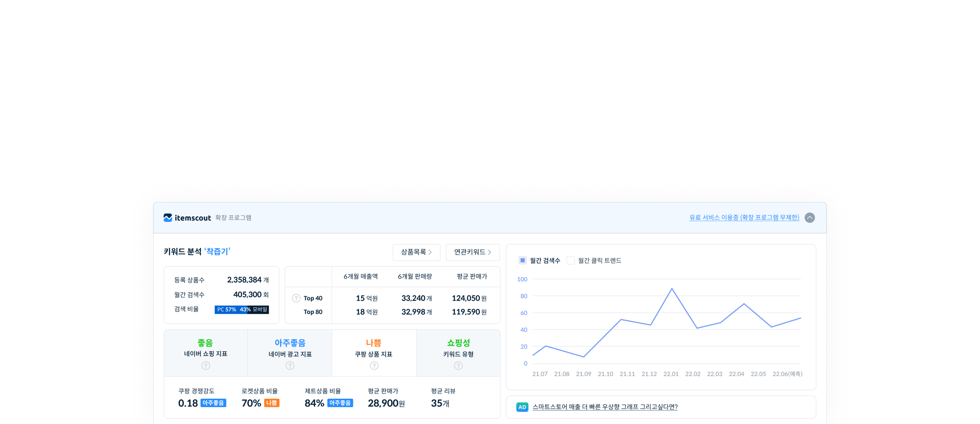Open help icon under 네이버 쇼핑 지표
This screenshot has width=980, height=424.
pyautogui.click(x=206, y=365)
